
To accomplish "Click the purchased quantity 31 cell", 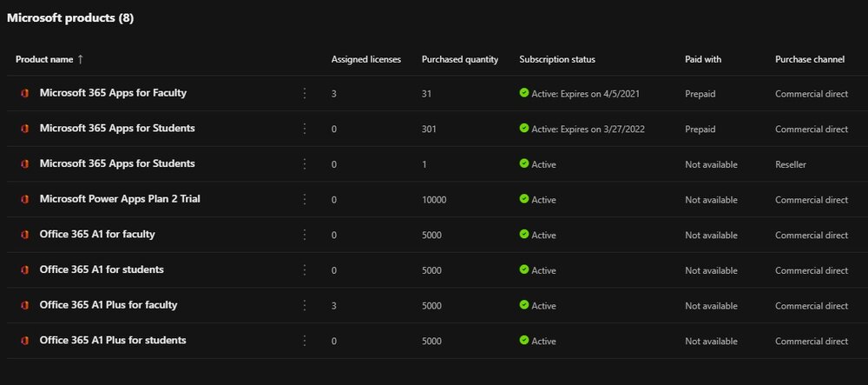I will point(426,94).
